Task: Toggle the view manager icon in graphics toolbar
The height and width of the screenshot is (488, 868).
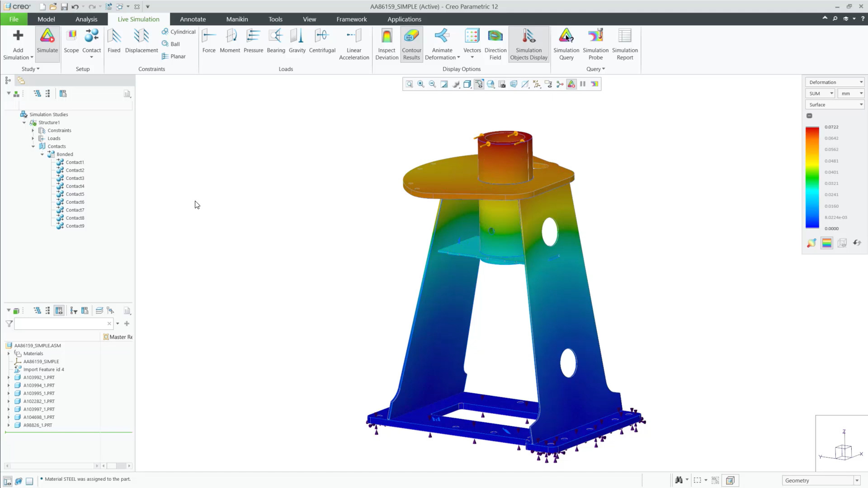Action: click(x=502, y=84)
